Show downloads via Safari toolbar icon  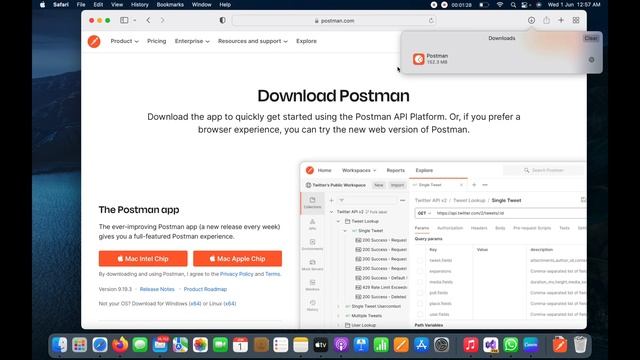[531, 20]
